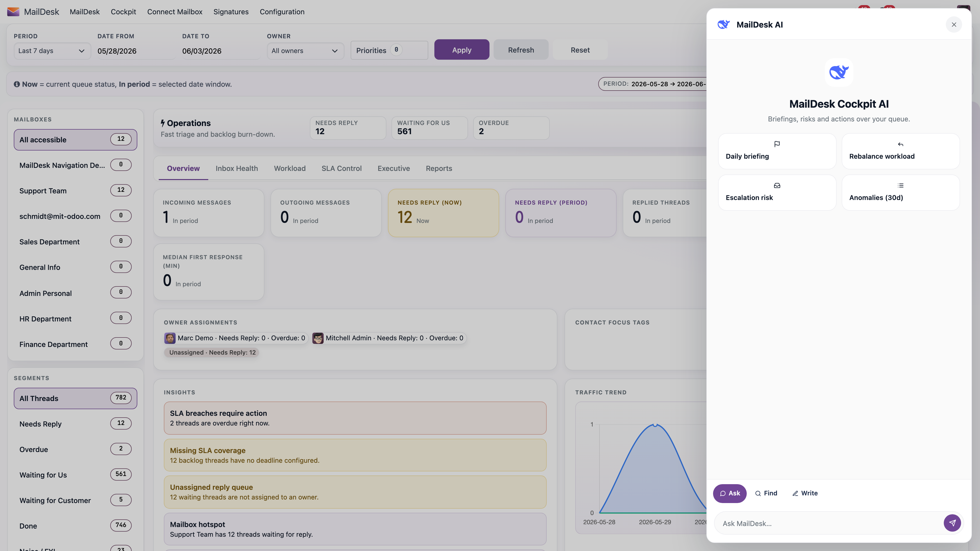This screenshot has width=980, height=551.
Task: Switch to the Inbox Health tab
Action: tap(237, 168)
